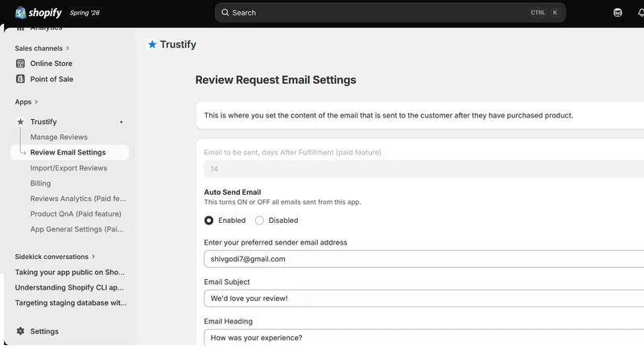Click the days after fulfillment field
Viewport: 644px width, 362px height.
pyautogui.click(x=424, y=169)
